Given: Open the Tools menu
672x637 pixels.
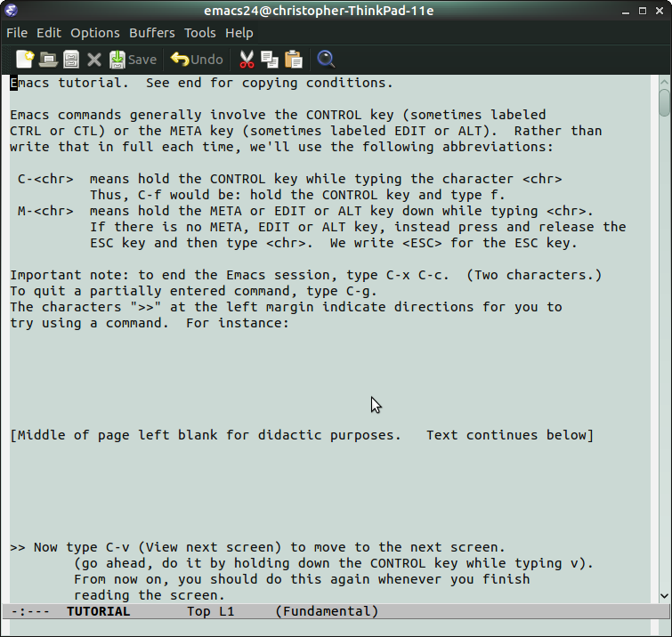Looking at the screenshot, I should pyautogui.click(x=200, y=33).
